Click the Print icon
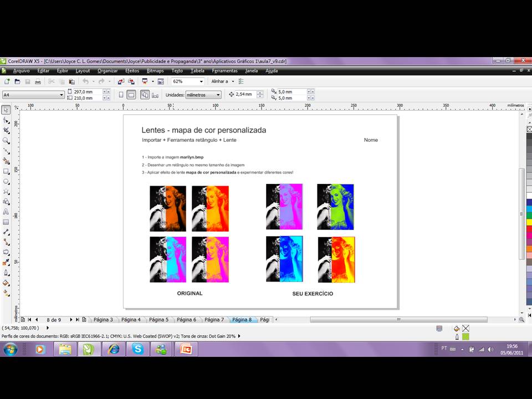 point(38,81)
